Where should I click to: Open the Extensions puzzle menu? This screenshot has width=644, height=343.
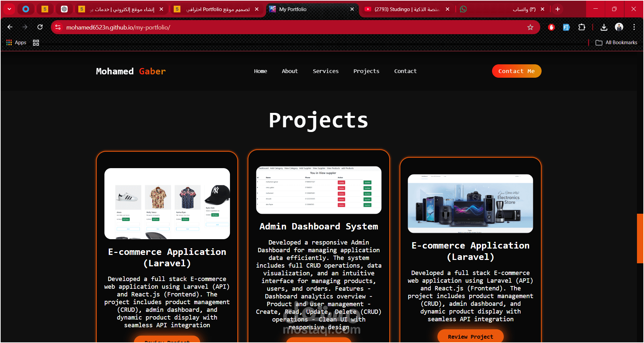582,27
